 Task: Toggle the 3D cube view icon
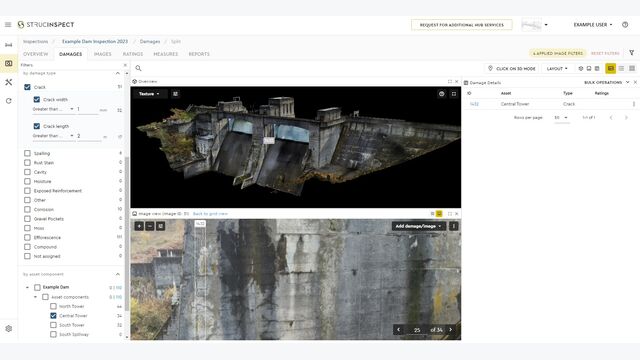[x=581, y=69]
